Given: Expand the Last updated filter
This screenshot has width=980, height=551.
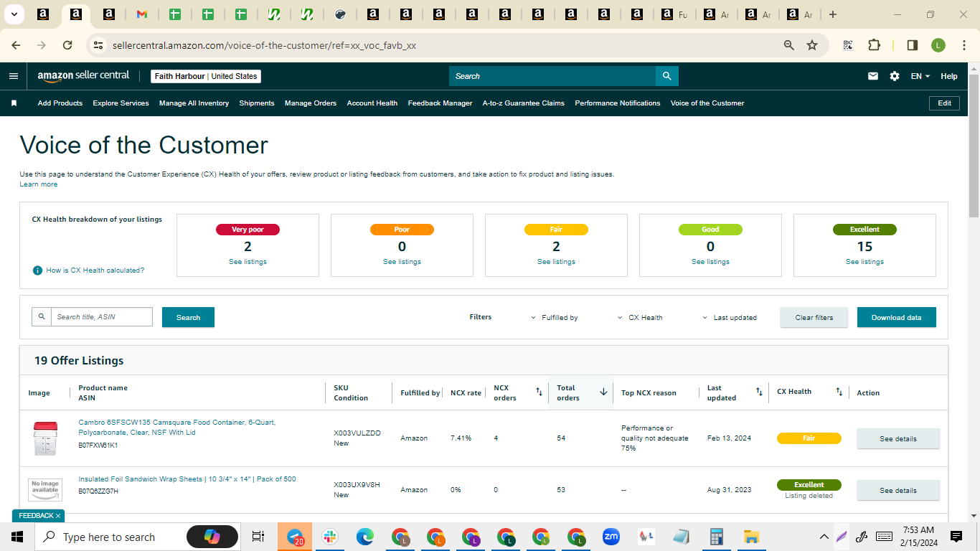Looking at the screenshot, I should point(730,317).
